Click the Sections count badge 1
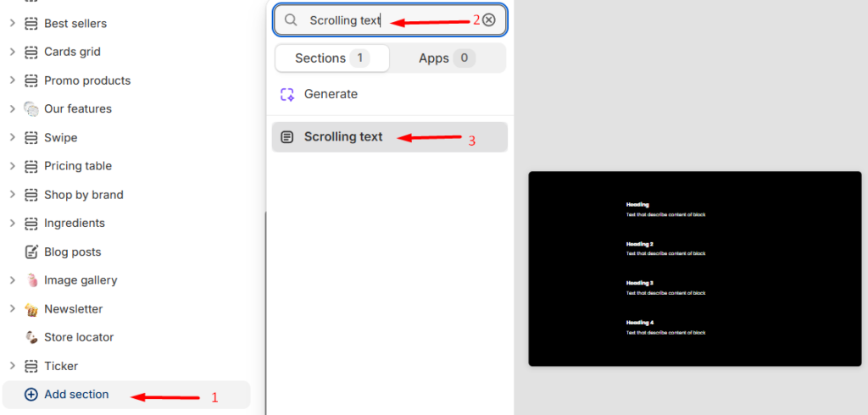The image size is (868, 415). (359, 58)
